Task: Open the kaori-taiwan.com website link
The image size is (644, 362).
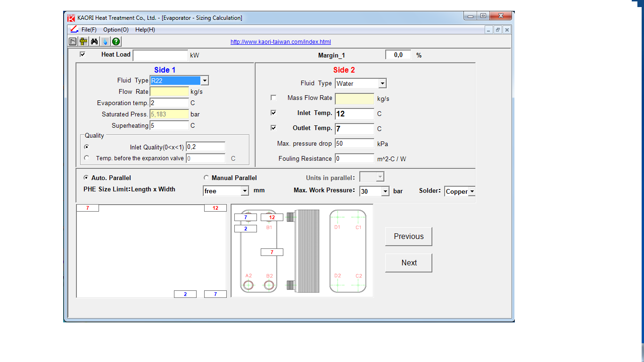Action: (281, 42)
